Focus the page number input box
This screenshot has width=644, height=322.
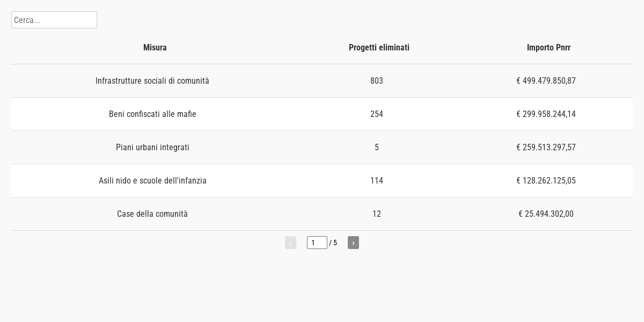click(317, 243)
